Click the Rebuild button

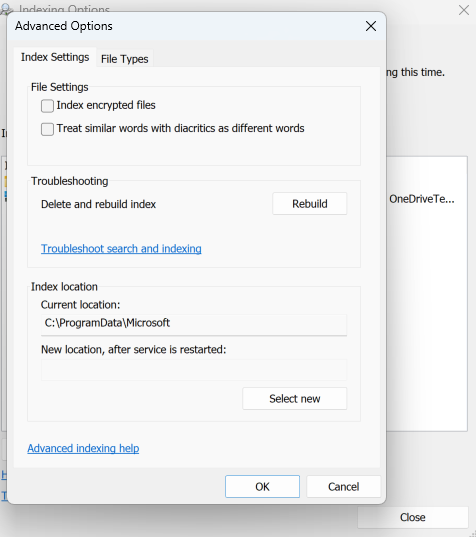click(310, 204)
